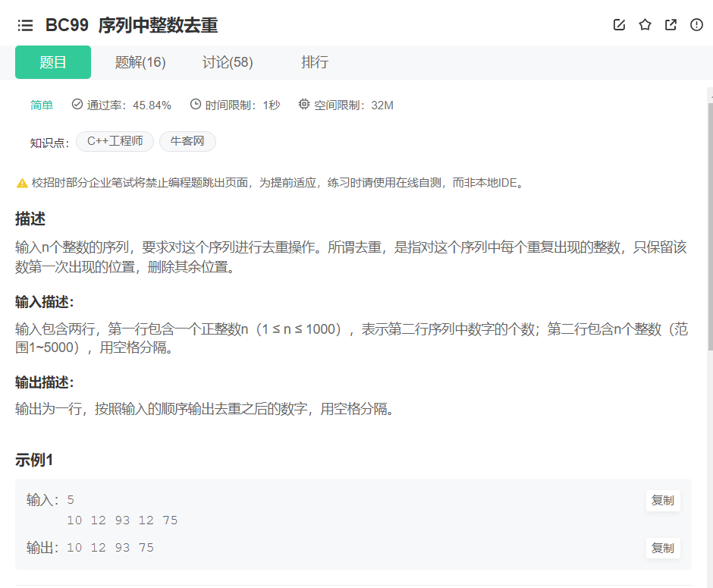Viewport: 713px width, 588px height.
Task: Click the C++工程师 knowledge tag
Action: click(115, 142)
